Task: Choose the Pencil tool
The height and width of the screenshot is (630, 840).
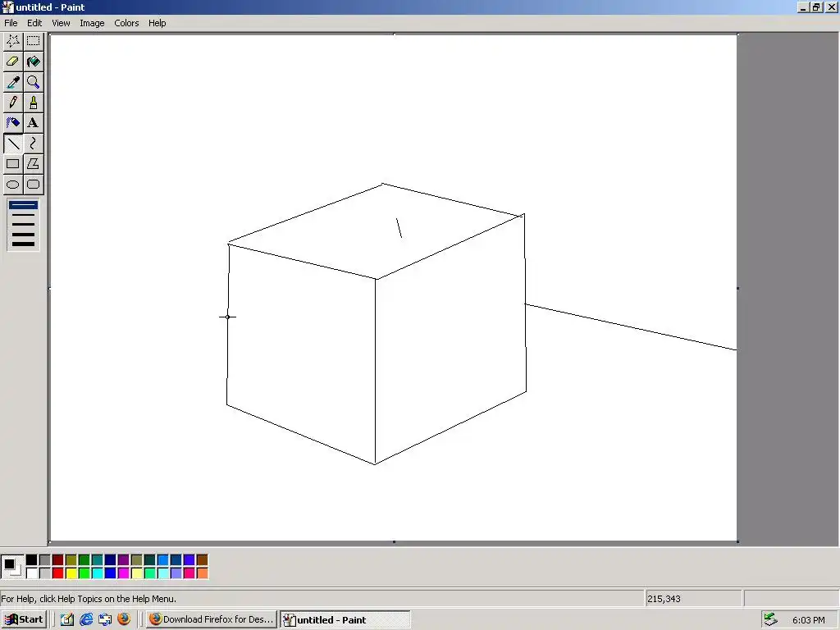Action: click(13, 103)
